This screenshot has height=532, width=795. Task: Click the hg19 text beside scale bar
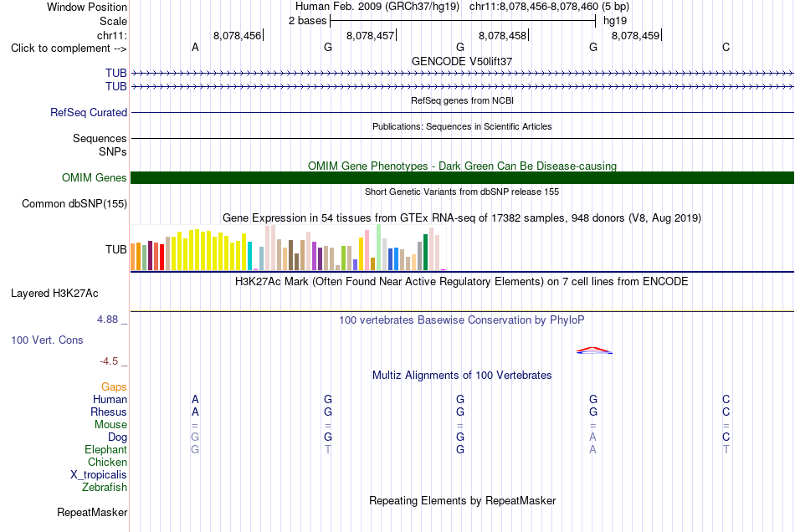615,21
